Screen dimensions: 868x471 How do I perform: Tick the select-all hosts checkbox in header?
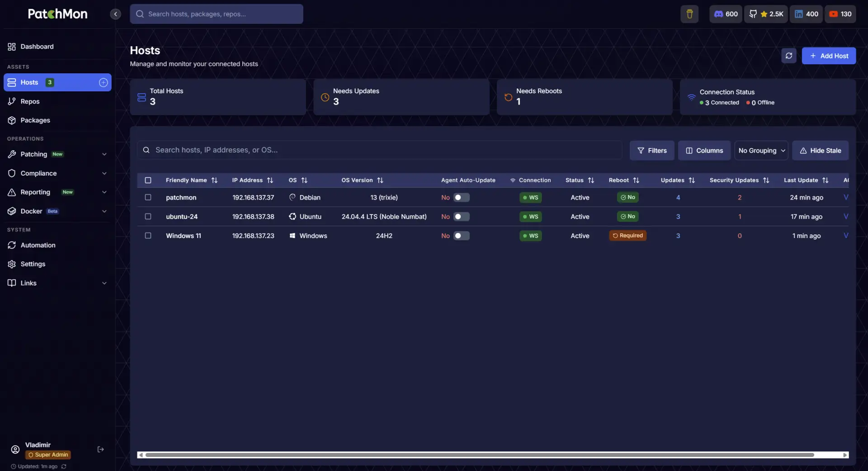point(148,180)
